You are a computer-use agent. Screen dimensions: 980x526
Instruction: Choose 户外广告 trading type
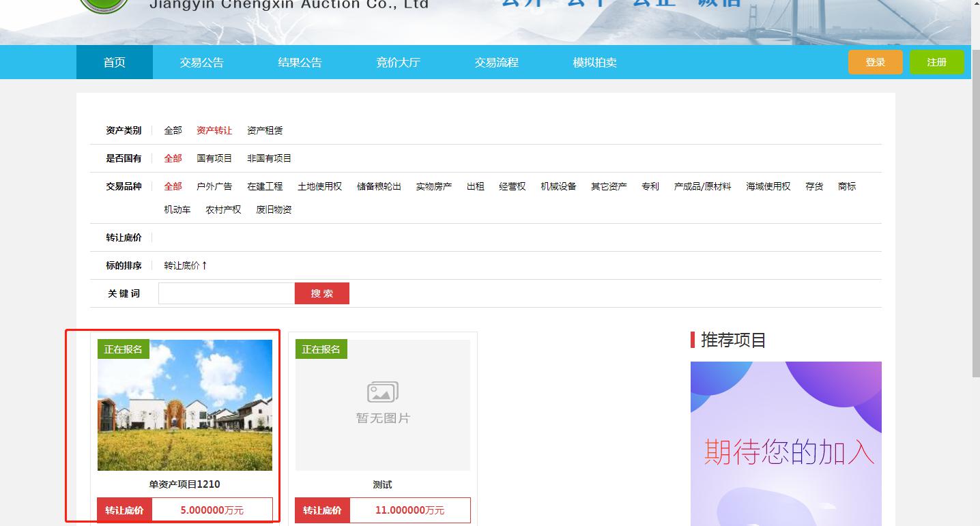214,186
